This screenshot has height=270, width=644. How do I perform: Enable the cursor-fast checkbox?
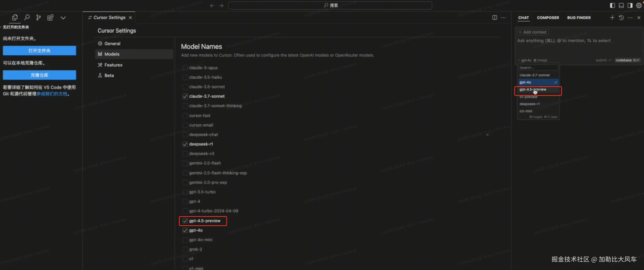(185, 116)
